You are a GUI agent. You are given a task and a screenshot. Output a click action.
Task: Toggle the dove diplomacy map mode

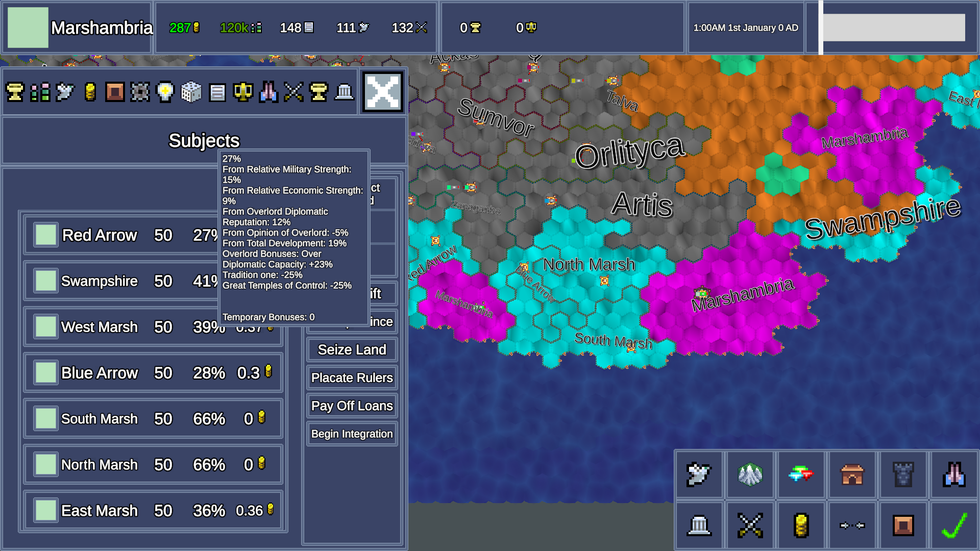pos(699,474)
